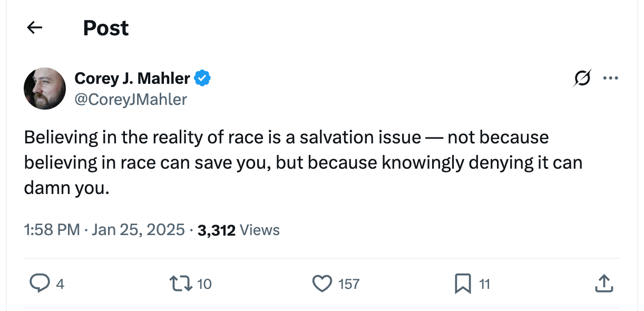644x311 pixels.
Task: Click the reply speech bubble icon
Action: 38,284
